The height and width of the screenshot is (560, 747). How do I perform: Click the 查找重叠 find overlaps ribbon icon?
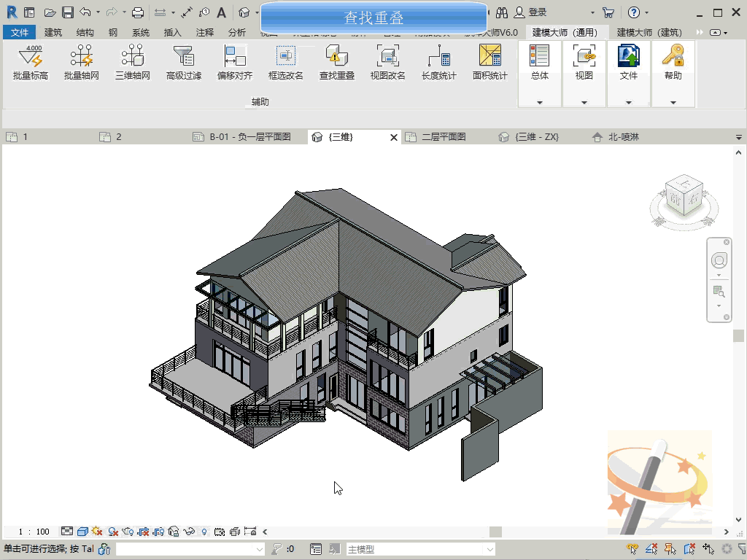(x=337, y=63)
